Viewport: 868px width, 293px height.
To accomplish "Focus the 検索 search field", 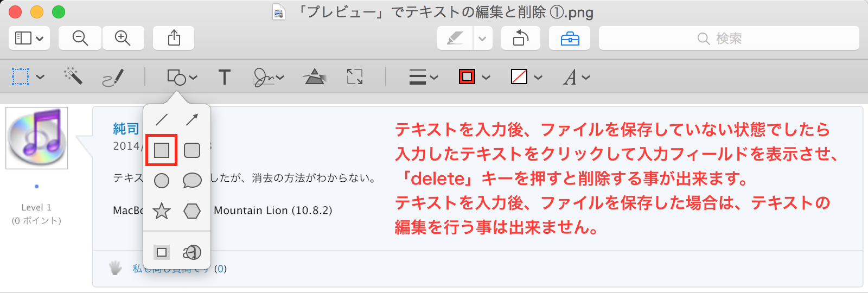I will click(729, 38).
